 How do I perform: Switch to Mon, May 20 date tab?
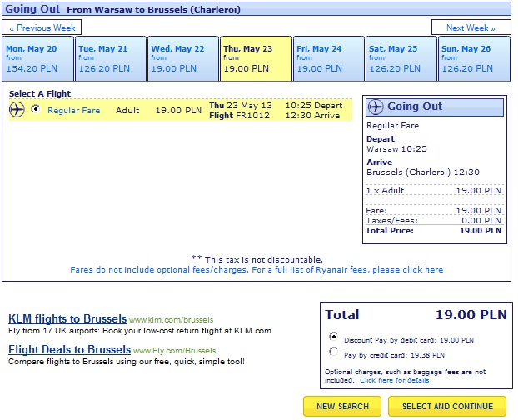(x=37, y=59)
